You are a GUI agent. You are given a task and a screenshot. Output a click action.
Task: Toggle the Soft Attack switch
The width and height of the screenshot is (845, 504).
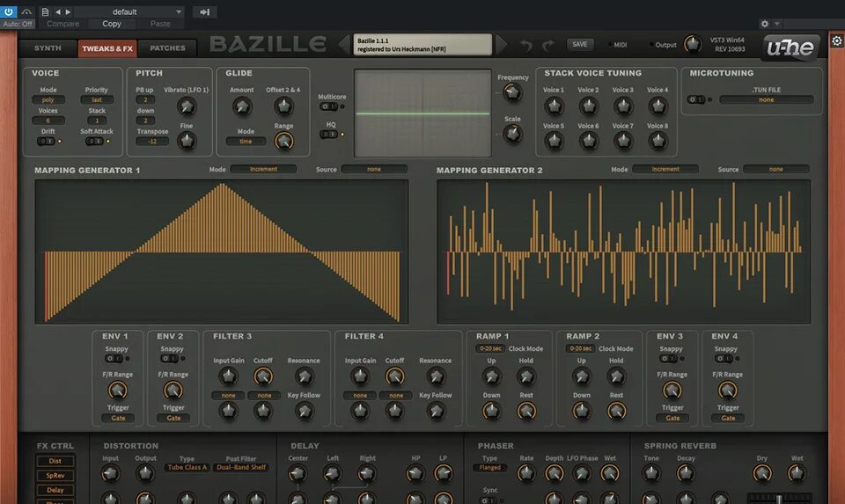[94, 141]
